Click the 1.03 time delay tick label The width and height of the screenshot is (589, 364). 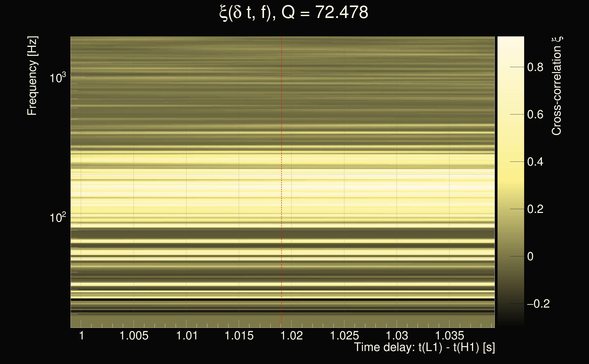coord(397,336)
